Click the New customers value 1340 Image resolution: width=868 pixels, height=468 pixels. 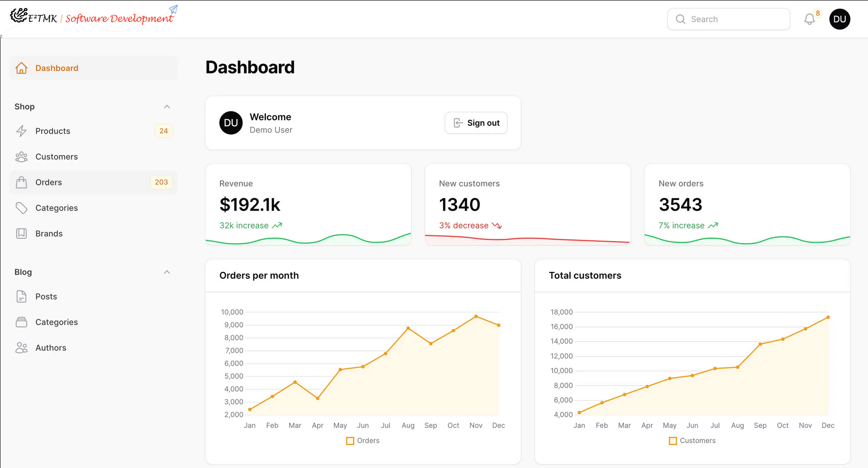point(460,205)
